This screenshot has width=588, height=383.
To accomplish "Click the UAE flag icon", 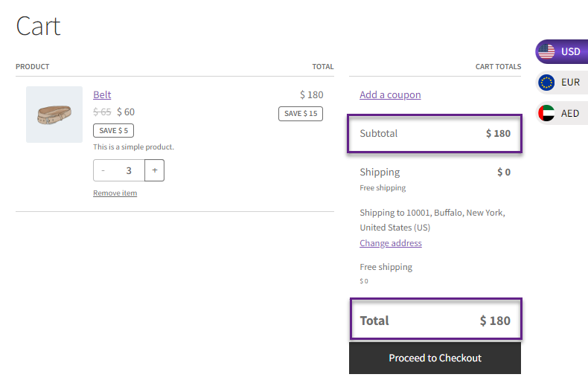I will (546, 113).
